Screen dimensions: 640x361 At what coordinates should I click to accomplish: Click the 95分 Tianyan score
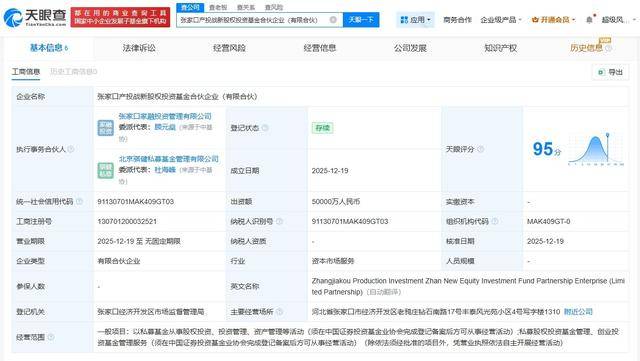tap(547, 149)
